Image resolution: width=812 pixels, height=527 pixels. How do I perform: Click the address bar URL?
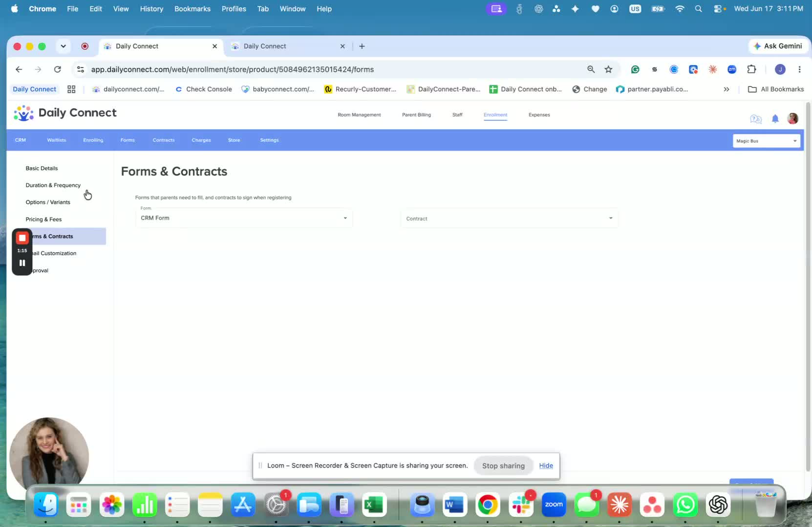click(233, 69)
